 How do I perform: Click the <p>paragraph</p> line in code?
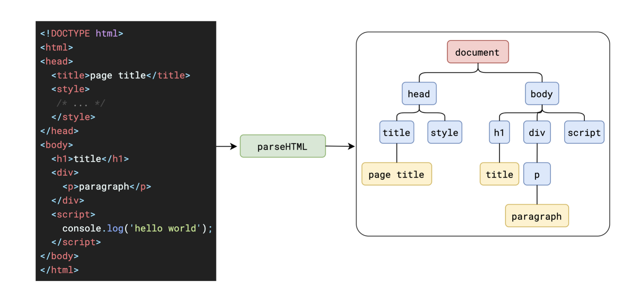pyautogui.click(x=107, y=187)
